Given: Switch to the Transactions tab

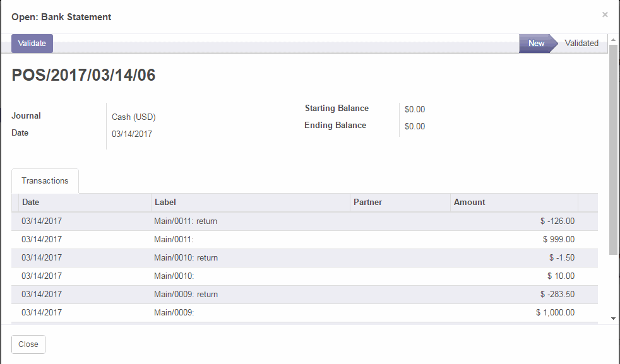Looking at the screenshot, I should click(45, 181).
